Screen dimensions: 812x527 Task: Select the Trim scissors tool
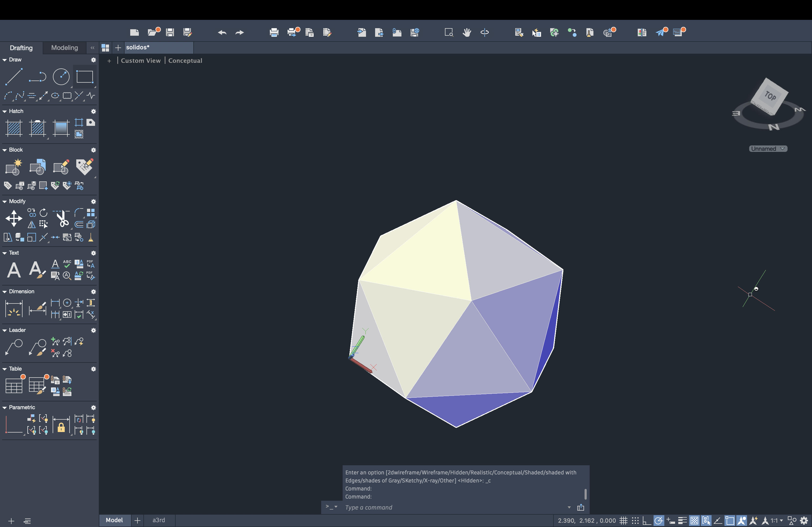62,218
